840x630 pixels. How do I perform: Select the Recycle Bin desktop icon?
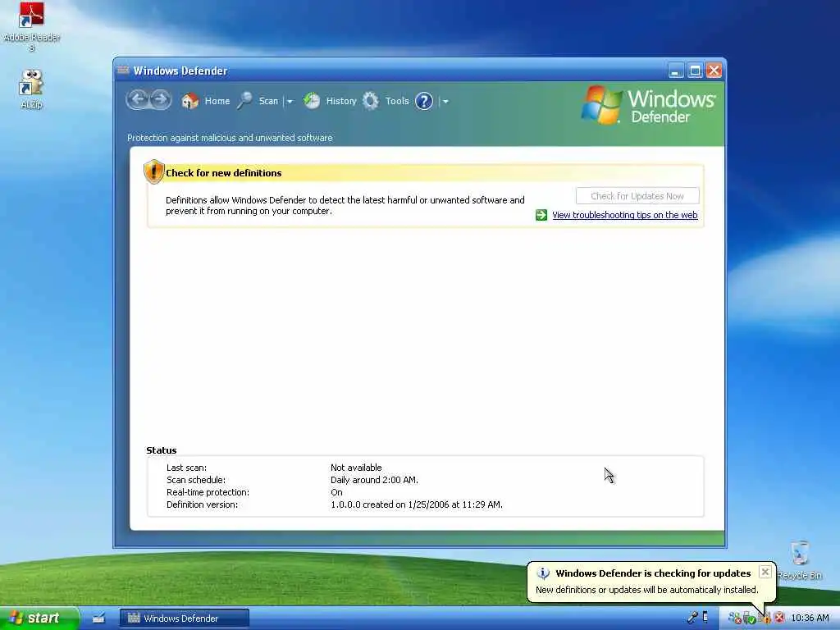[799, 560]
